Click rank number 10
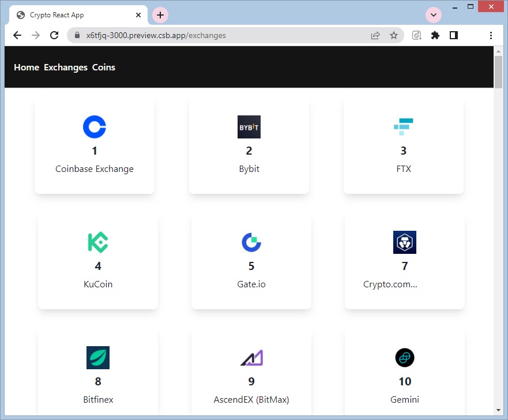Viewport: 508px width, 420px height. [x=405, y=381]
